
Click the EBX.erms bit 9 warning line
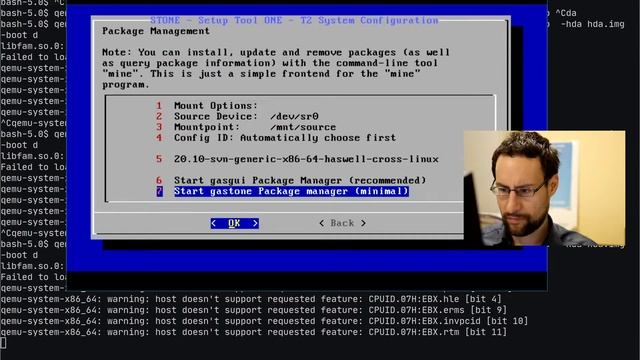point(253,310)
